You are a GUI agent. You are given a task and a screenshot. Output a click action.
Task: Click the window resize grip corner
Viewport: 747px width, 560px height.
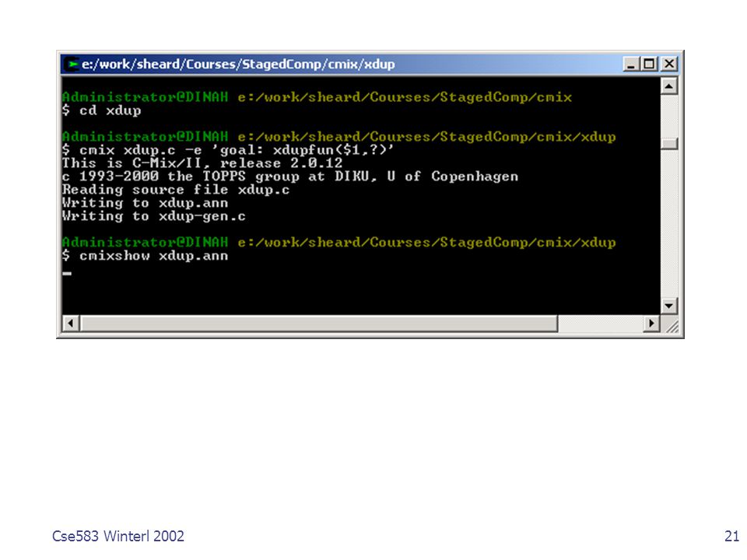pyautogui.click(x=672, y=325)
